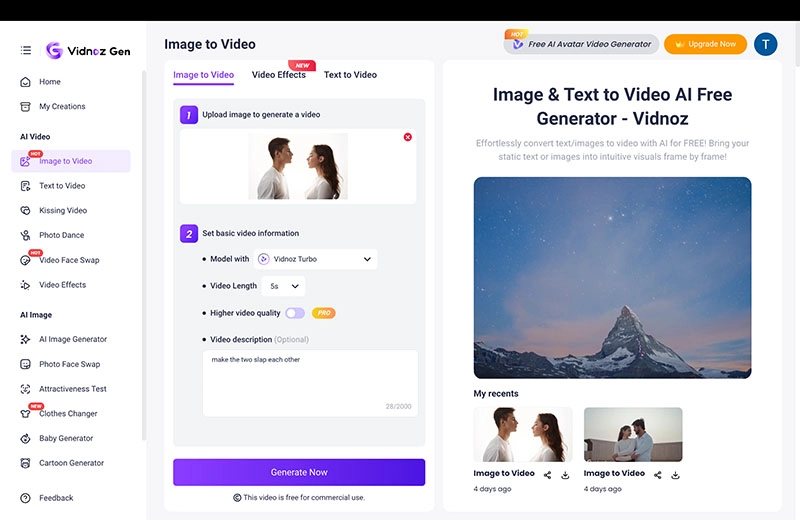
Task: Download the first recent Image to Video
Action: click(x=565, y=475)
